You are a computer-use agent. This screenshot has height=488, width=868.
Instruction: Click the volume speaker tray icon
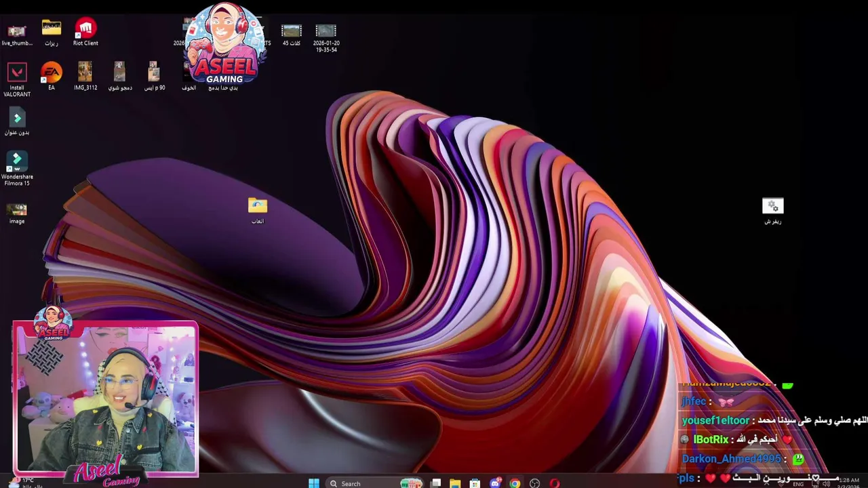[826, 483]
